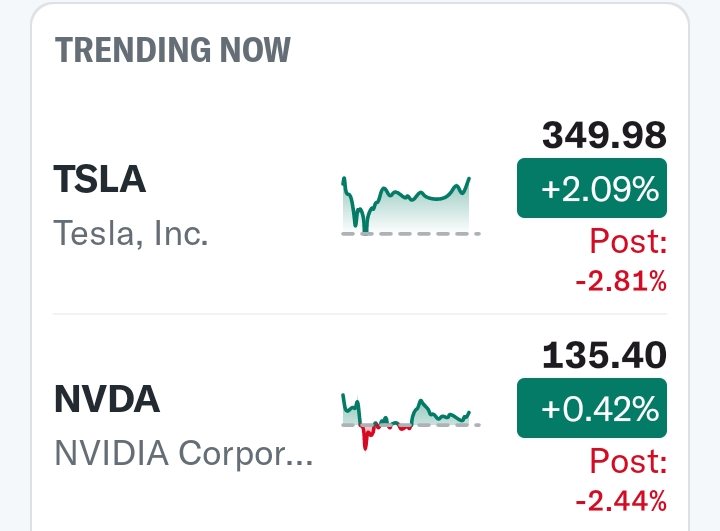Click Tesla's red Post: label

point(628,242)
